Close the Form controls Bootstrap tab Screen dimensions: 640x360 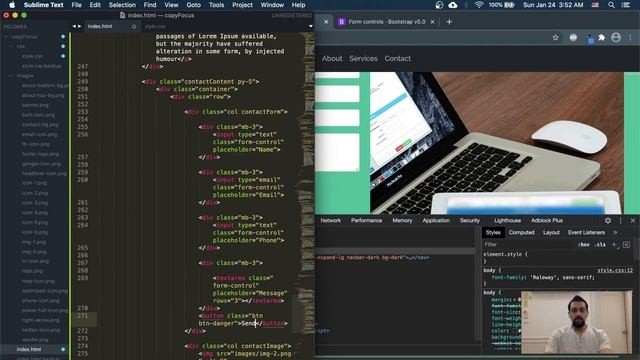click(433, 22)
